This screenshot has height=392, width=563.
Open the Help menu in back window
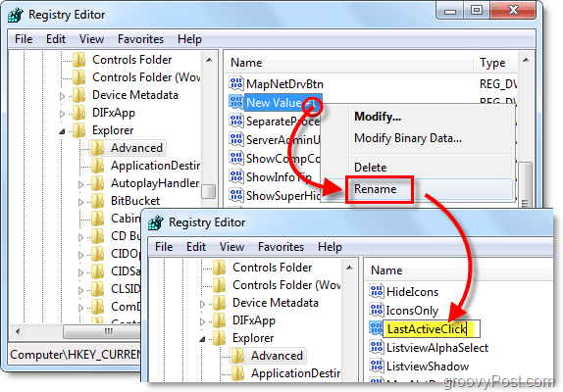click(189, 39)
